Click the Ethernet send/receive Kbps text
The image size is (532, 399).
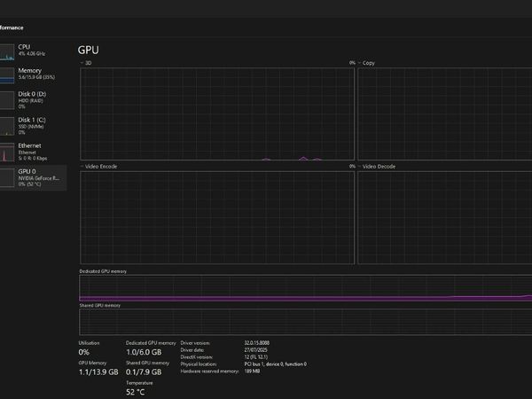tap(32, 157)
